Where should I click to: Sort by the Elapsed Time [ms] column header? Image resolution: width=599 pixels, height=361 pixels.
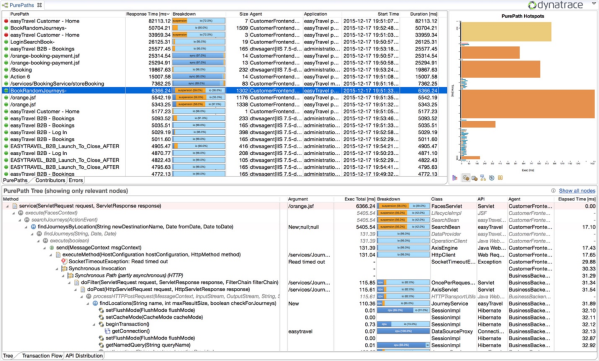pyautogui.click(x=576, y=199)
